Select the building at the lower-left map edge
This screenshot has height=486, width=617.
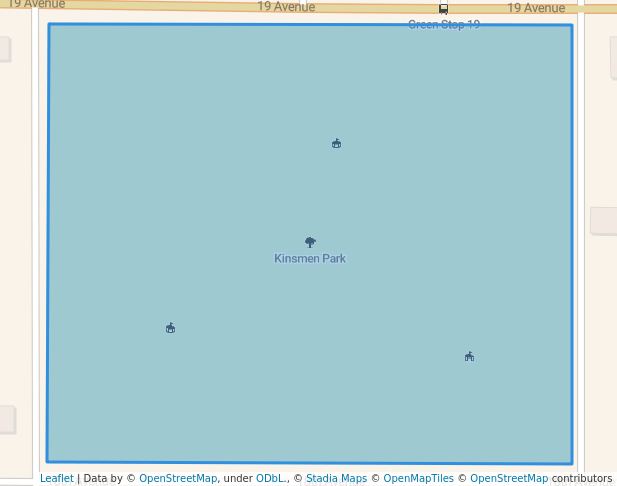pyautogui.click(x=6, y=419)
